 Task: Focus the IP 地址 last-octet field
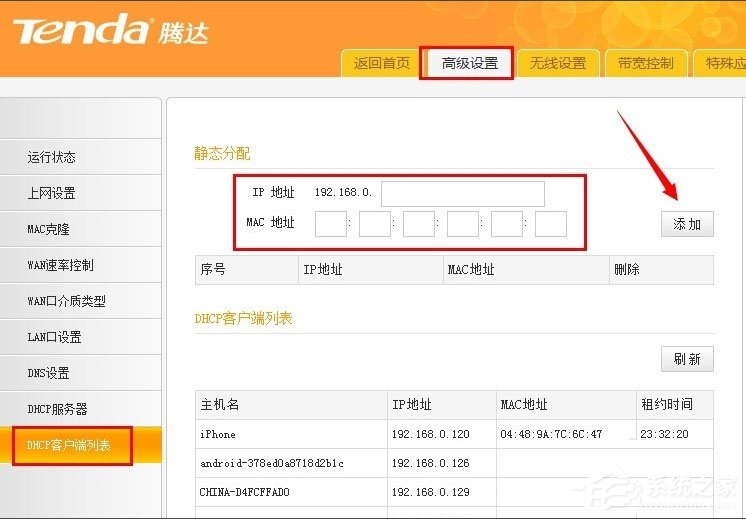click(x=463, y=194)
